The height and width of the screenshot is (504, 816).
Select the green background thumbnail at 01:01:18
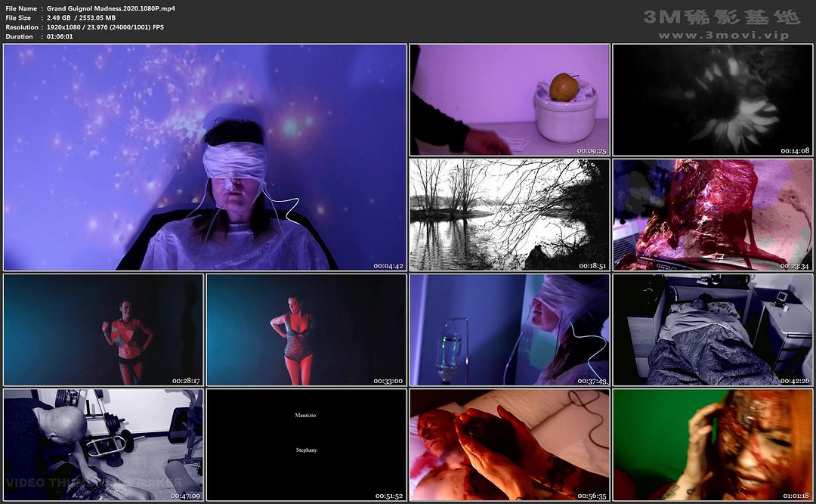[712, 444]
